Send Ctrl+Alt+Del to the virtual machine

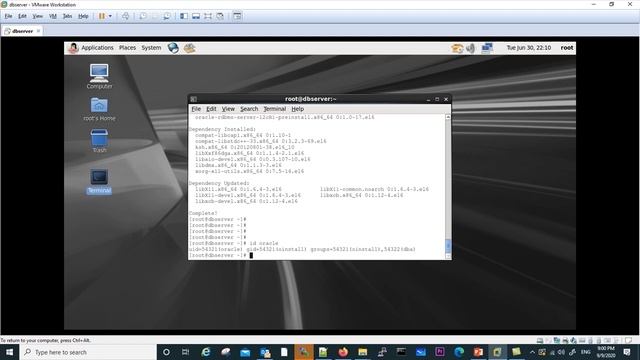(126, 16)
